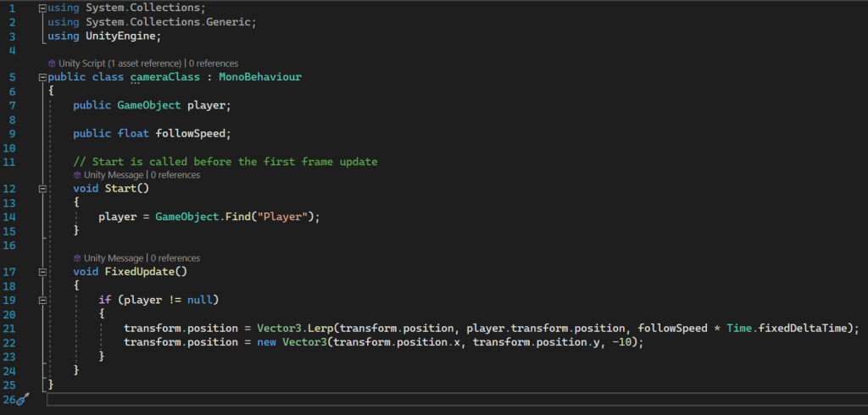Collapse the cameraClass class region
Image resolution: width=868 pixels, height=415 pixels.
click(42, 77)
